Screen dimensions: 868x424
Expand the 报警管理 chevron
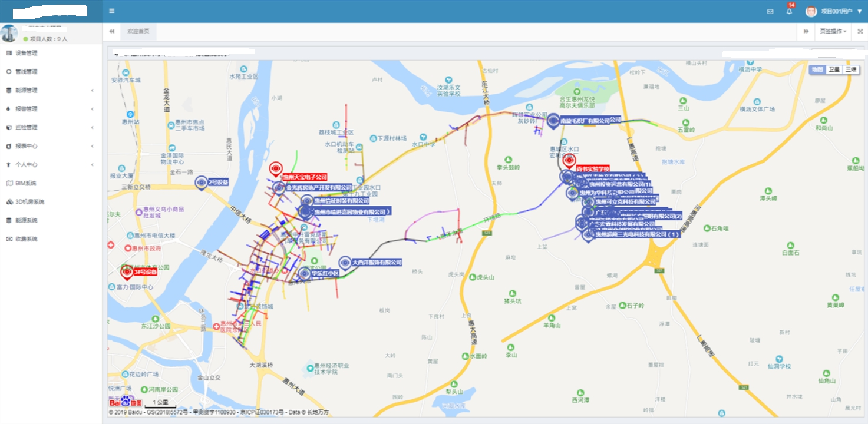tap(93, 109)
